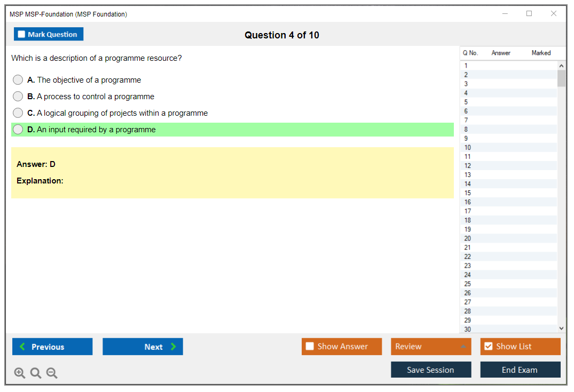
Task: Go to the previous question
Action: click(x=52, y=347)
